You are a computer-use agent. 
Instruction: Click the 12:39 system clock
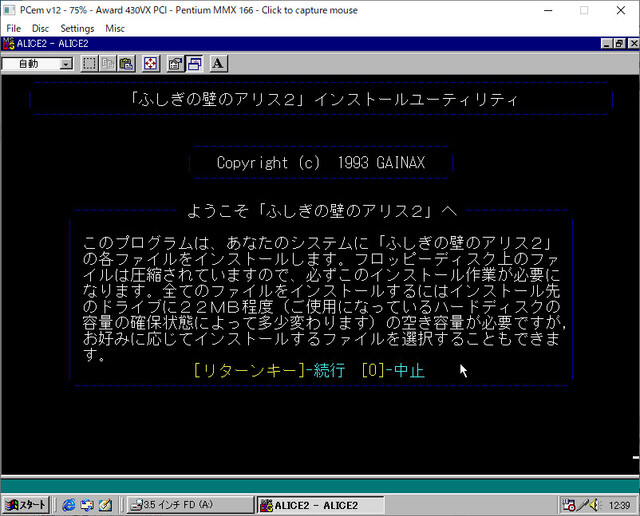tap(619, 505)
